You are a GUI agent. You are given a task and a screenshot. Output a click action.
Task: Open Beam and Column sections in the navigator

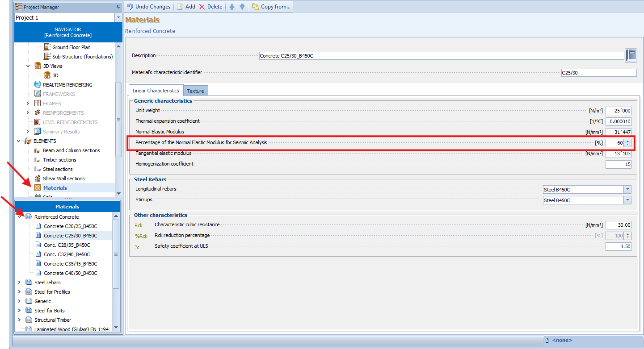tap(71, 150)
